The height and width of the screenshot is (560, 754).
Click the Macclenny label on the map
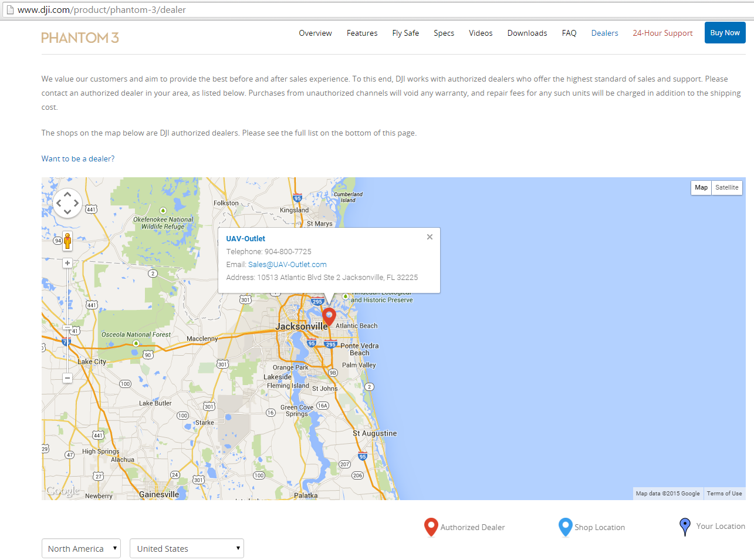coord(202,339)
